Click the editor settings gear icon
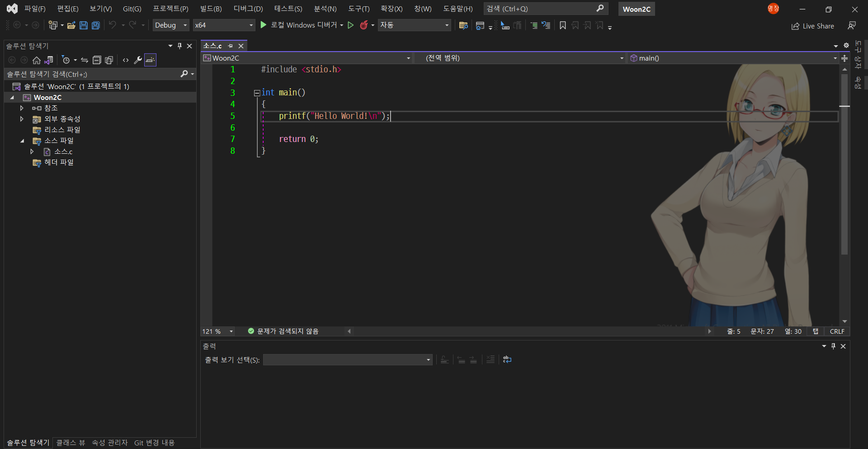Viewport: 868px width, 449px height. (x=846, y=46)
